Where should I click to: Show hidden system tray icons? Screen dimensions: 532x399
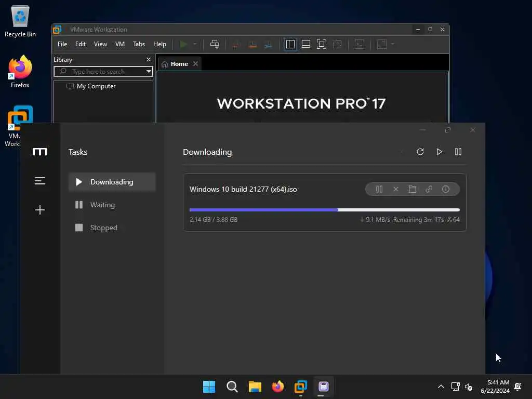(x=441, y=387)
